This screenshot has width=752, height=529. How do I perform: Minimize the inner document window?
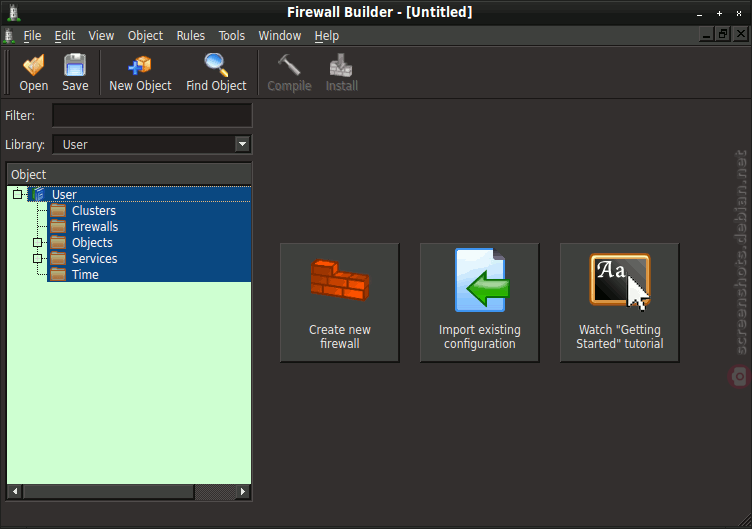click(706, 35)
